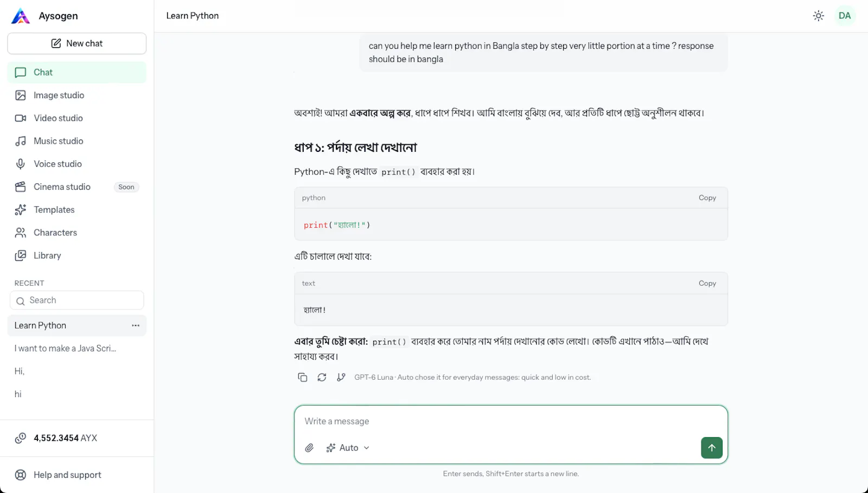Send the message with the arrow button

tap(711, 448)
